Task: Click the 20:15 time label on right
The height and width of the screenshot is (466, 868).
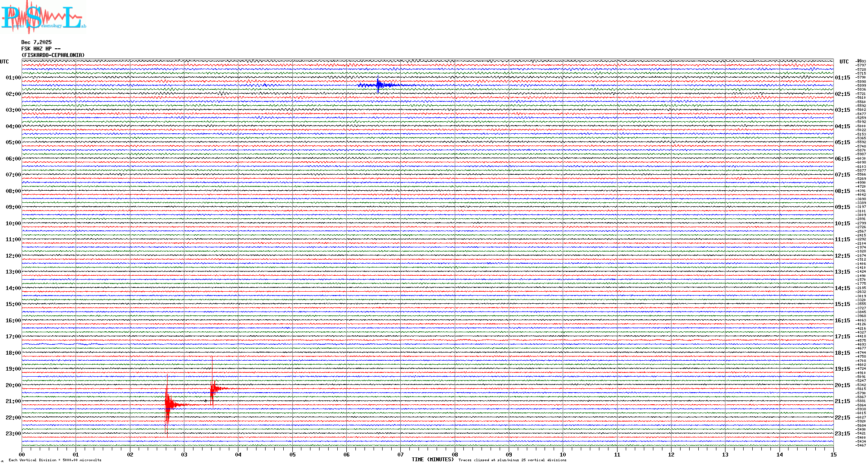Action: click(x=842, y=385)
